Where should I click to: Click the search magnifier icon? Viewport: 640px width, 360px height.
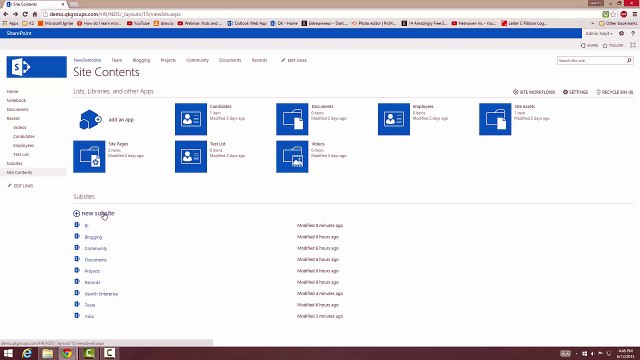point(629,60)
